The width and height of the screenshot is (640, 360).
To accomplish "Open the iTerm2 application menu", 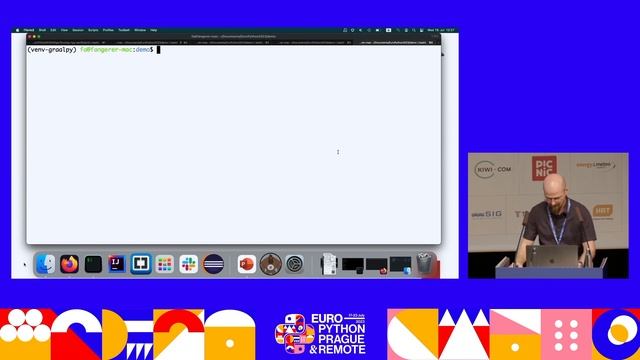I will point(29,30).
